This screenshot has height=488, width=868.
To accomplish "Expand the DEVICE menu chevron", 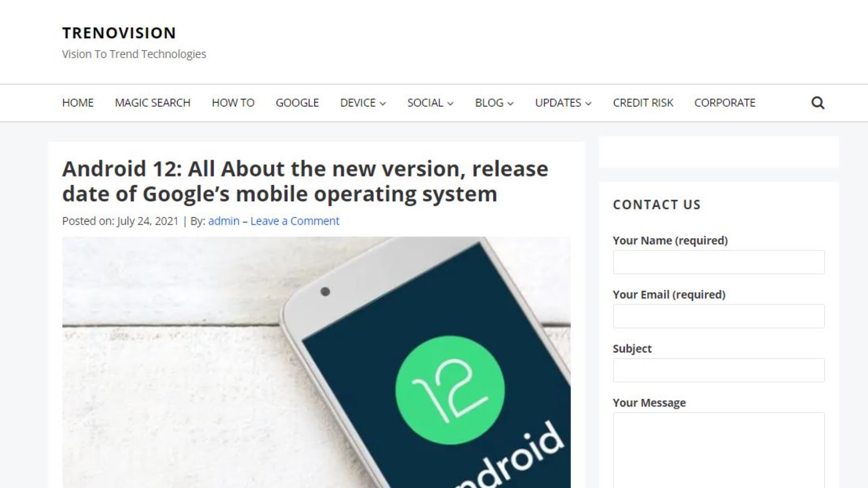I will click(383, 103).
